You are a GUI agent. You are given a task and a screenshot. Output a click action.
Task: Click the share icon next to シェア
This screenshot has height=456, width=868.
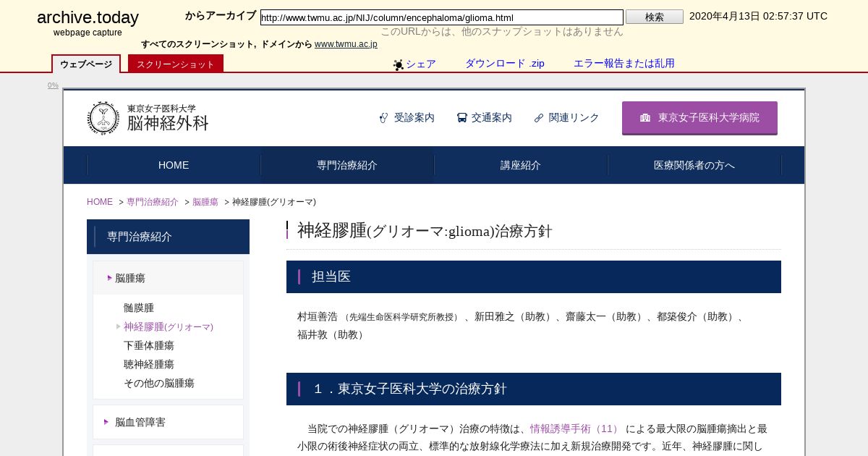tap(399, 64)
